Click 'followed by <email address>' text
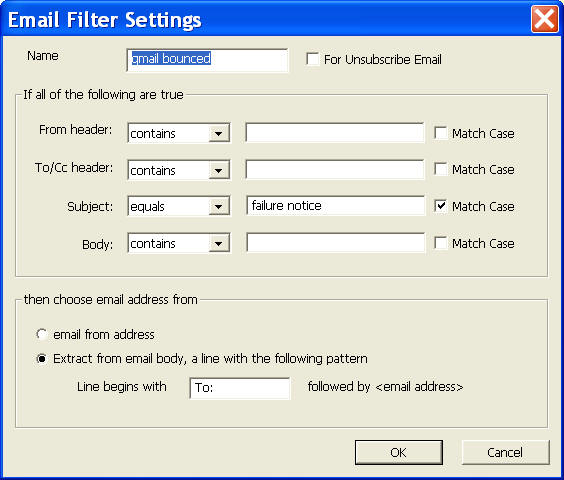 385,387
